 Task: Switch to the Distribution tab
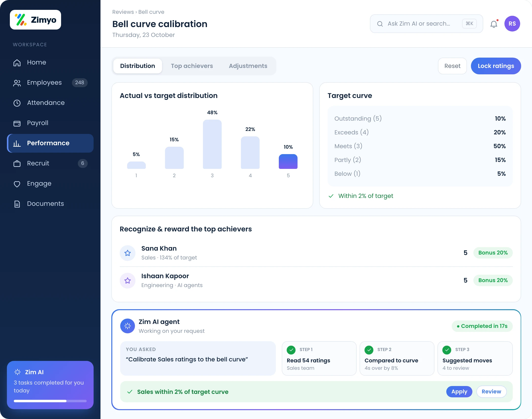click(x=138, y=66)
